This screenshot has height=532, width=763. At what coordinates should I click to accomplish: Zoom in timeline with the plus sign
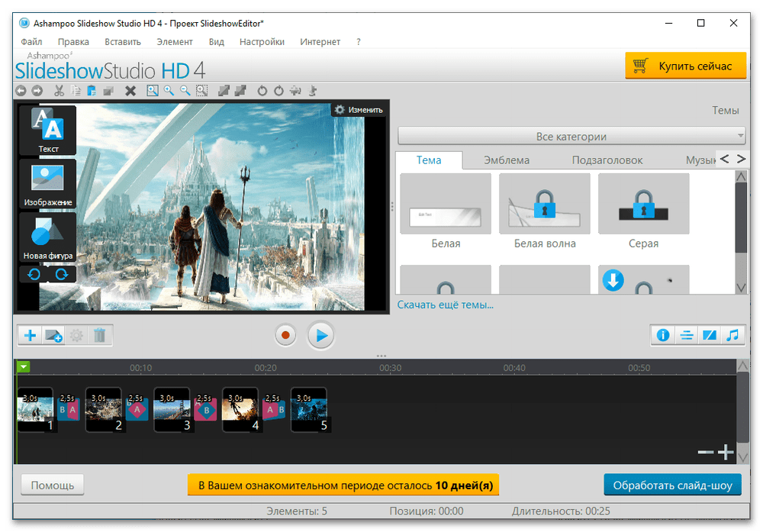(x=726, y=452)
